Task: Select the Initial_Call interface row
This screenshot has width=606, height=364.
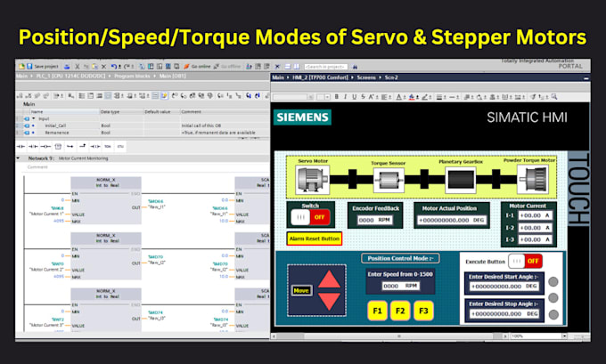Action: click(143, 125)
